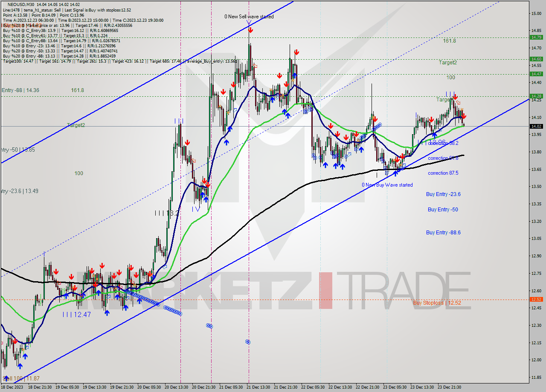Click the 'I V' wave label
The width and height of the screenshot is (546, 392).
click(x=196, y=209)
